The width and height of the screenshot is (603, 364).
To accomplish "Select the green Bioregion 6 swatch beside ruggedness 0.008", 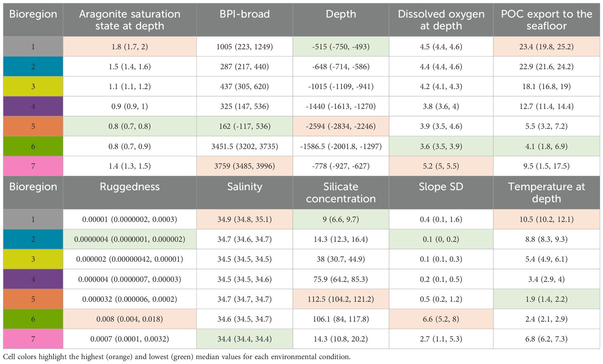I will pos(33,319).
